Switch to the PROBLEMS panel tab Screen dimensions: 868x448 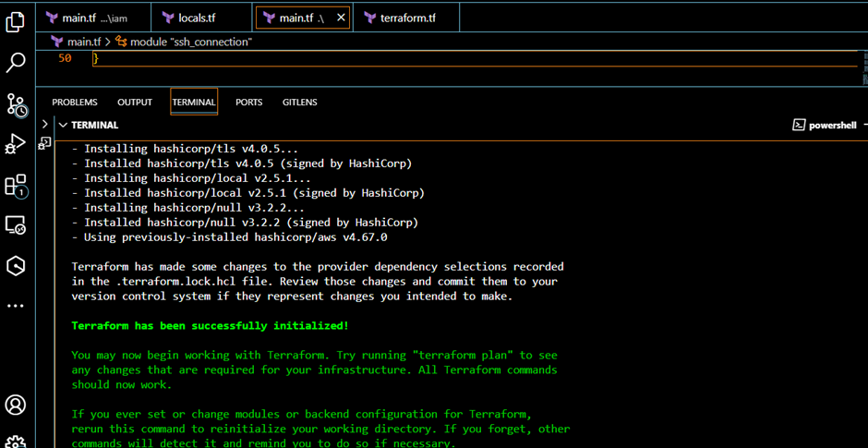coord(75,103)
